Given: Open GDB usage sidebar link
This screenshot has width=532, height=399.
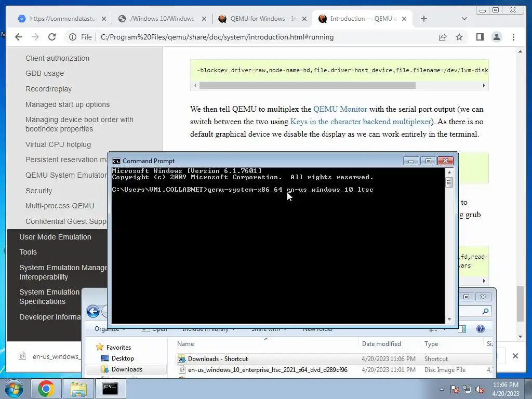Looking at the screenshot, I should [x=45, y=73].
